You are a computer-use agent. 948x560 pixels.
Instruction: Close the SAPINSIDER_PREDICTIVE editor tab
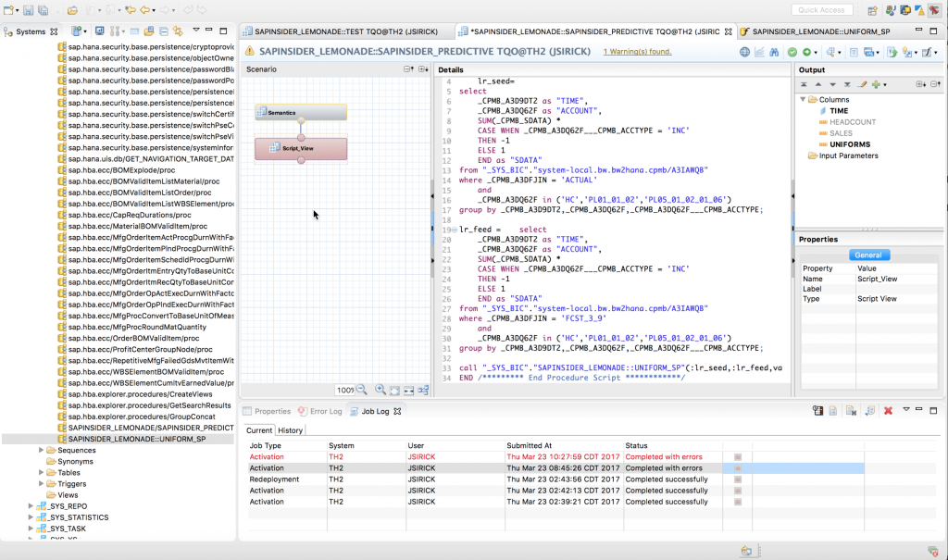[729, 31]
